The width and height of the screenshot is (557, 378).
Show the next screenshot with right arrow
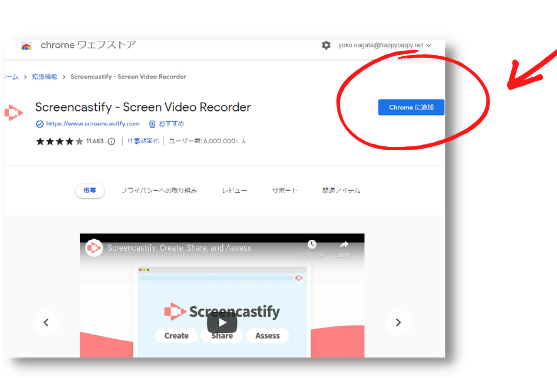(x=398, y=322)
